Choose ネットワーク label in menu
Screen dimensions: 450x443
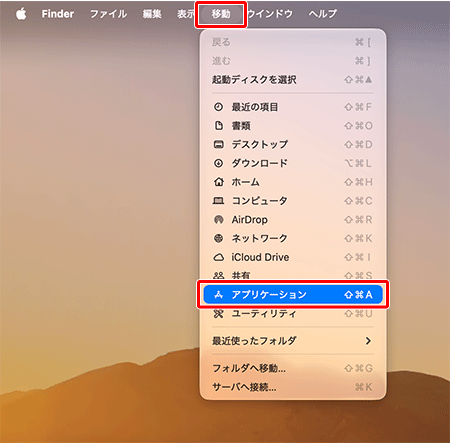click(x=259, y=238)
